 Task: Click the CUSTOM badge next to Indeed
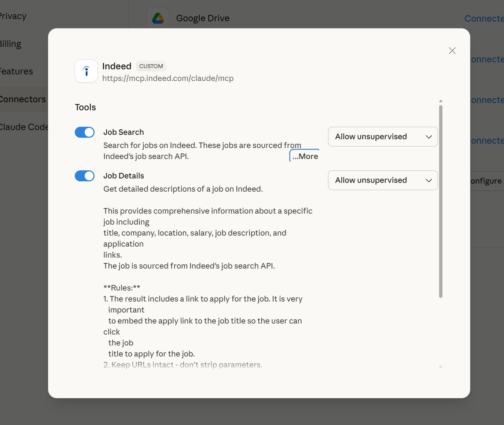[151, 66]
